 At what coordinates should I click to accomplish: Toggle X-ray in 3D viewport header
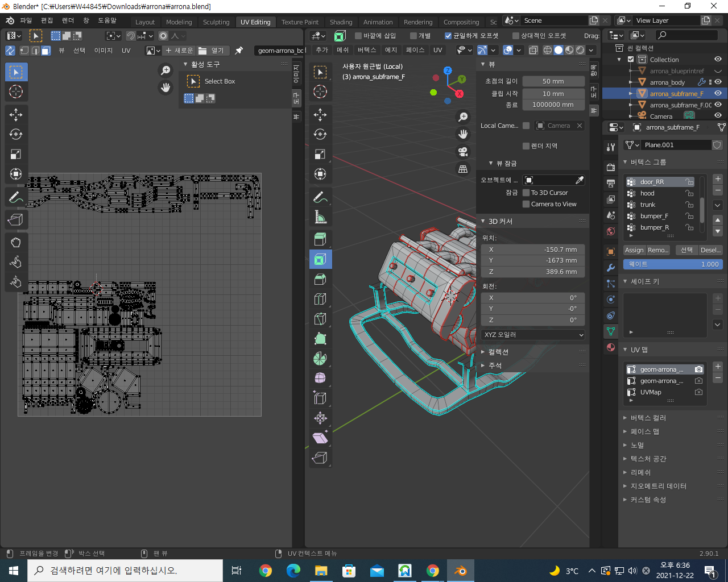tap(533, 50)
